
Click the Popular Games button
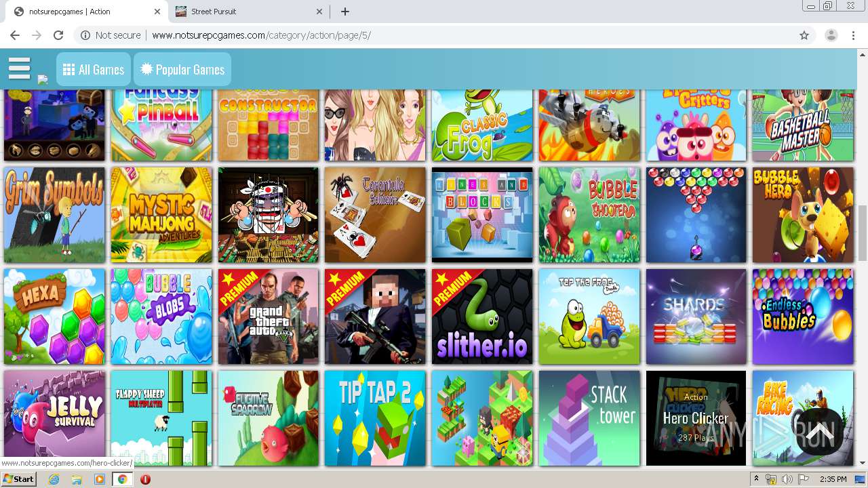(x=182, y=69)
